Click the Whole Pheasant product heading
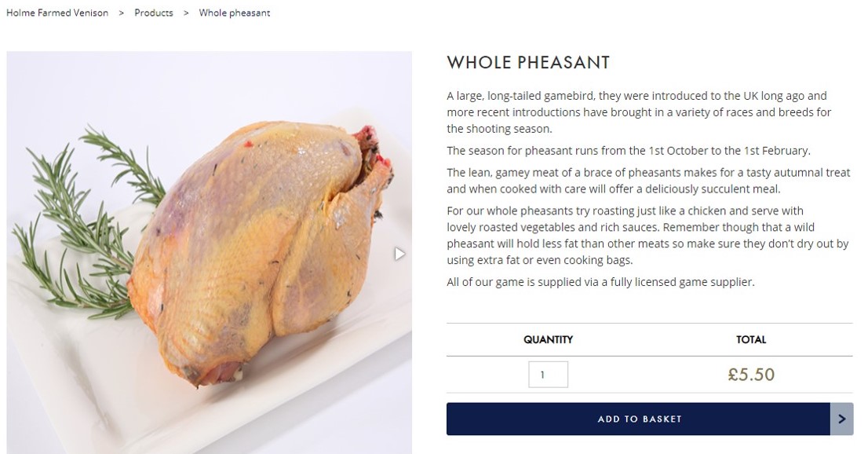 tap(528, 63)
